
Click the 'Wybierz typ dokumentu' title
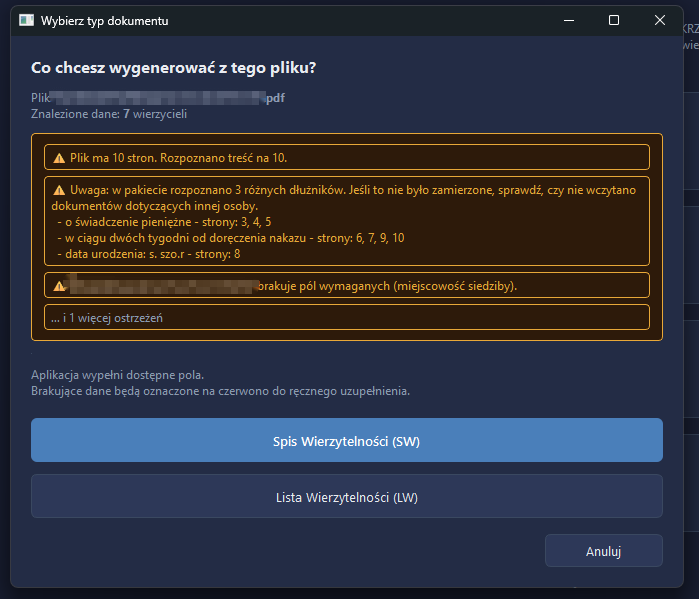click(x=105, y=21)
